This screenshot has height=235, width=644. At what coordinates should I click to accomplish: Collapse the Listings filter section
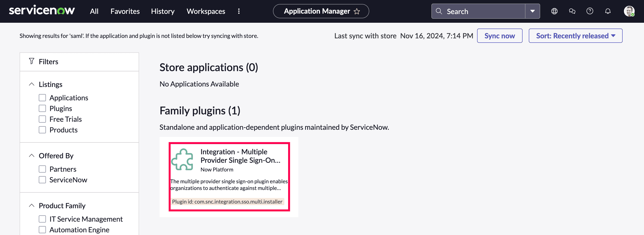(x=32, y=84)
